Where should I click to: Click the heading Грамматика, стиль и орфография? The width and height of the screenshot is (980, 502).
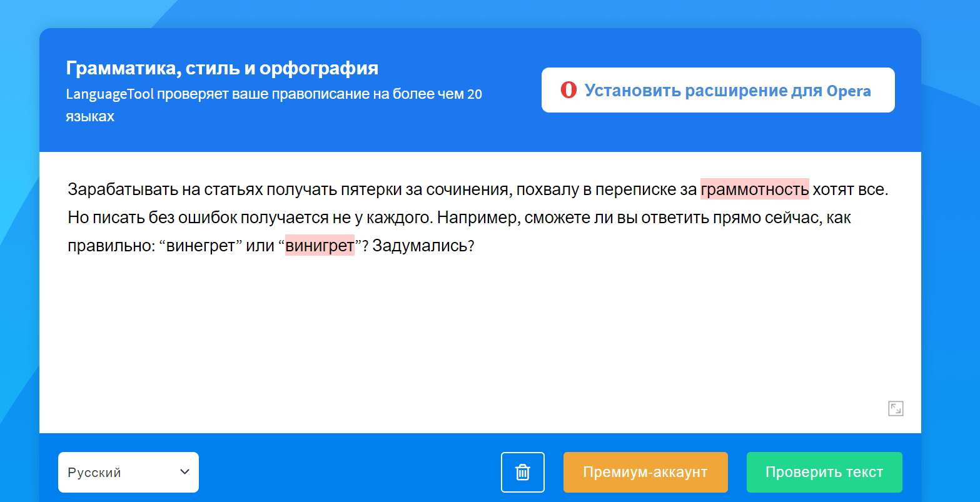tap(222, 68)
